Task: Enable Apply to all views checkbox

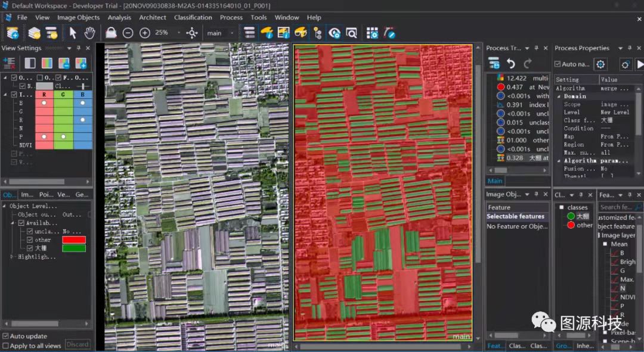Action: point(6,345)
